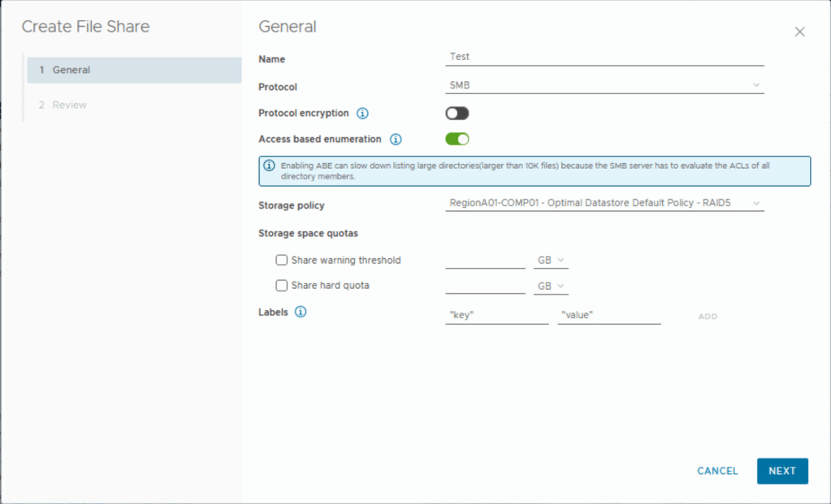Click the ADD label button

click(x=708, y=317)
